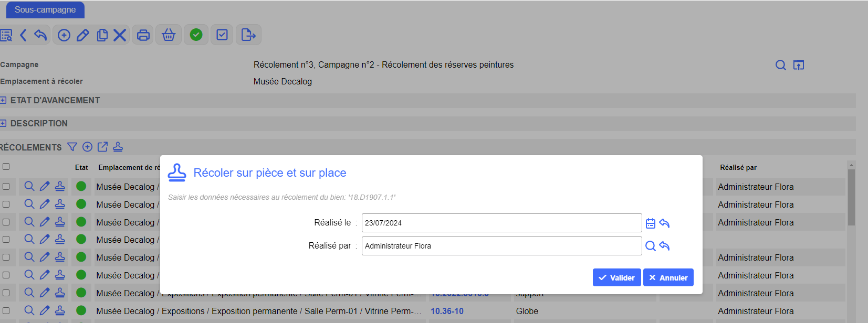Expand the DESCRIPTION section

[x=3, y=123]
